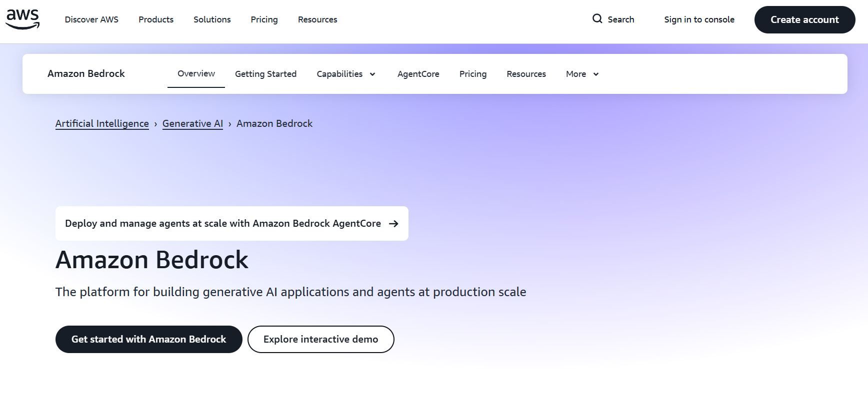Click the Create account button
The image size is (868, 410).
(804, 19)
